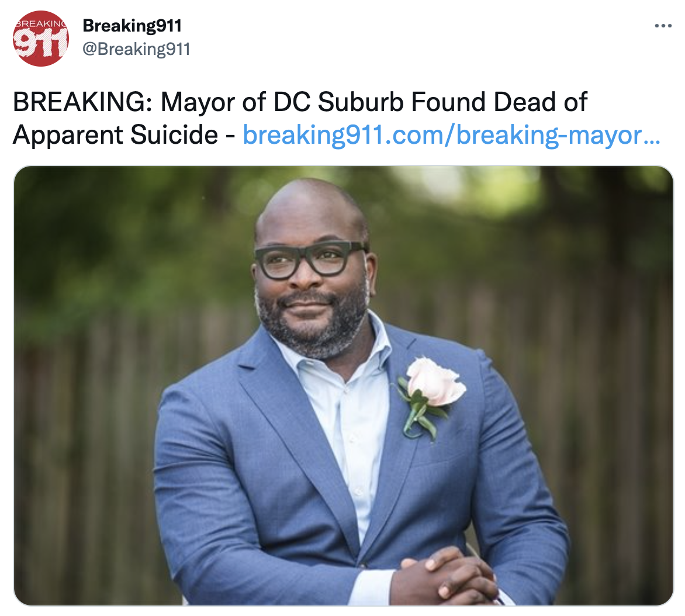Viewport: 685px width, 616px height.
Task: Open the attached photo of the man
Action: 343,385
